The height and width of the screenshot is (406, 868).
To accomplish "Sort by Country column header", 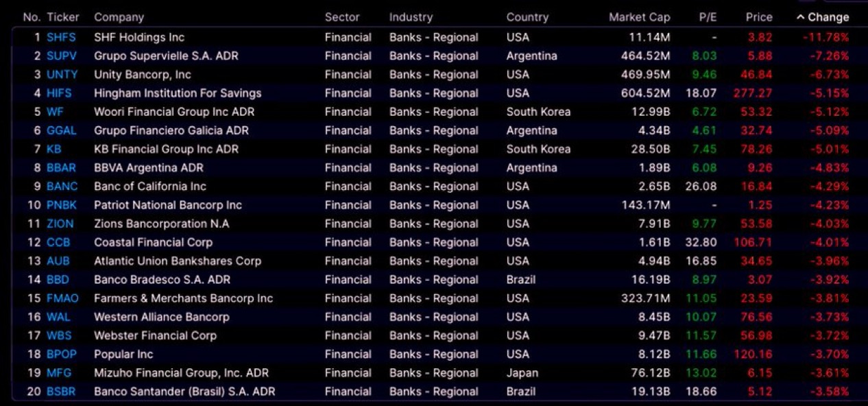I will pos(527,17).
